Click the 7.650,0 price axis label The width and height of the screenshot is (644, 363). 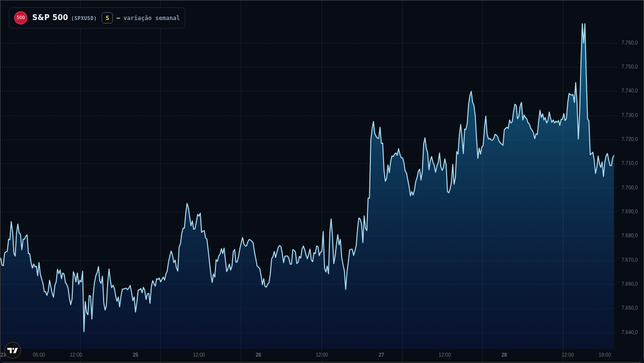click(630, 308)
